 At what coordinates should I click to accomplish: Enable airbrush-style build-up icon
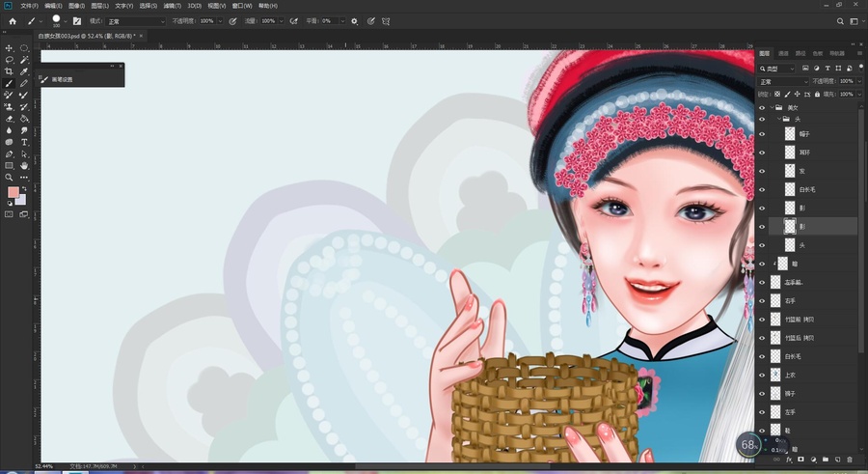[x=294, y=21]
